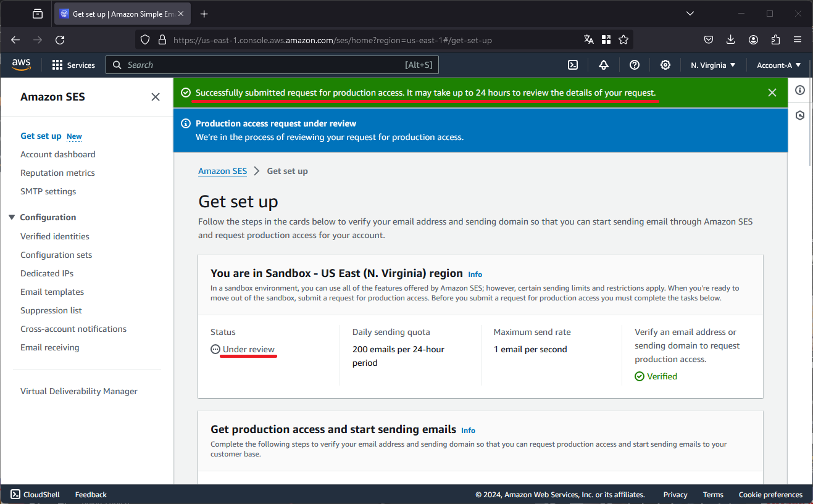813x504 pixels.
Task: Open SMTP settings
Action: [48, 191]
